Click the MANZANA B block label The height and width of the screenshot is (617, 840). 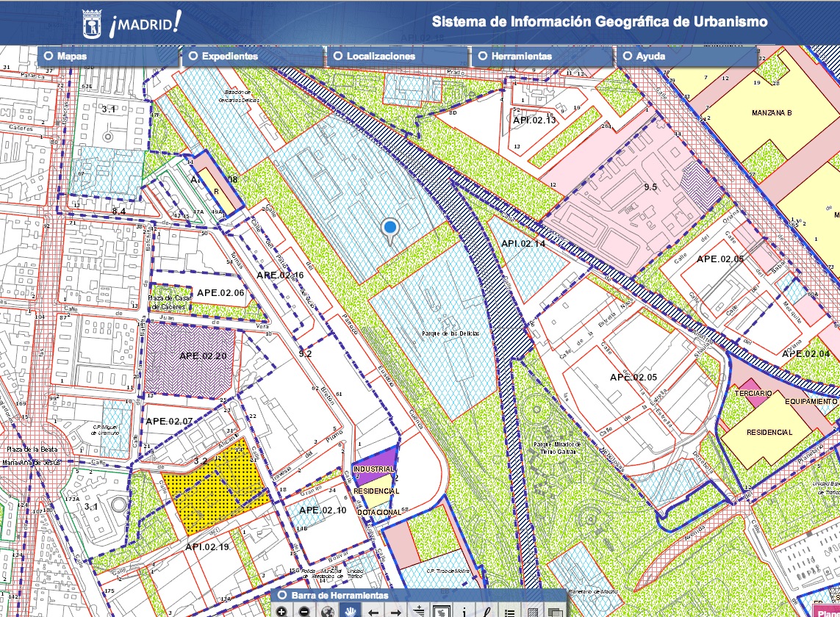[x=772, y=113]
